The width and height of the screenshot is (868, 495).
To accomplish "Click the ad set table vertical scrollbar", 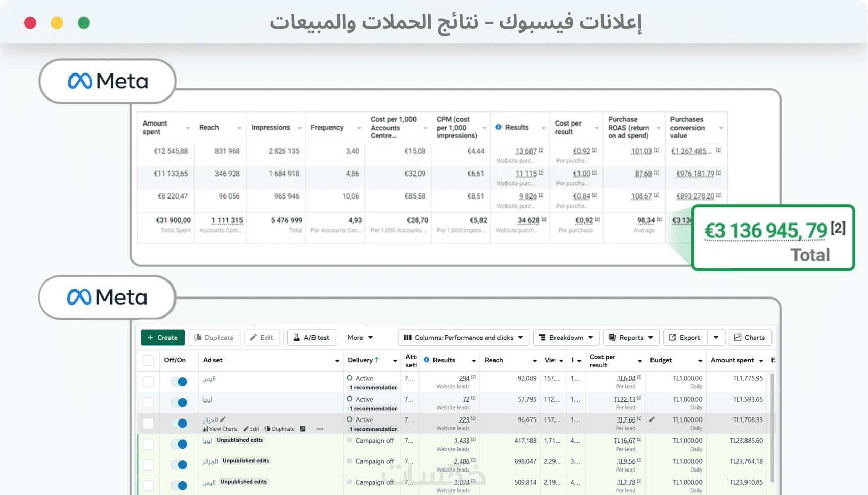I will click(x=771, y=427).
